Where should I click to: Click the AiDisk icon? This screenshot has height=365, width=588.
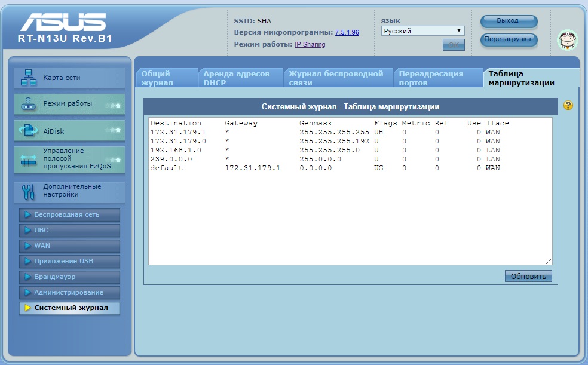pyautogui.click(x=29, y=130)
